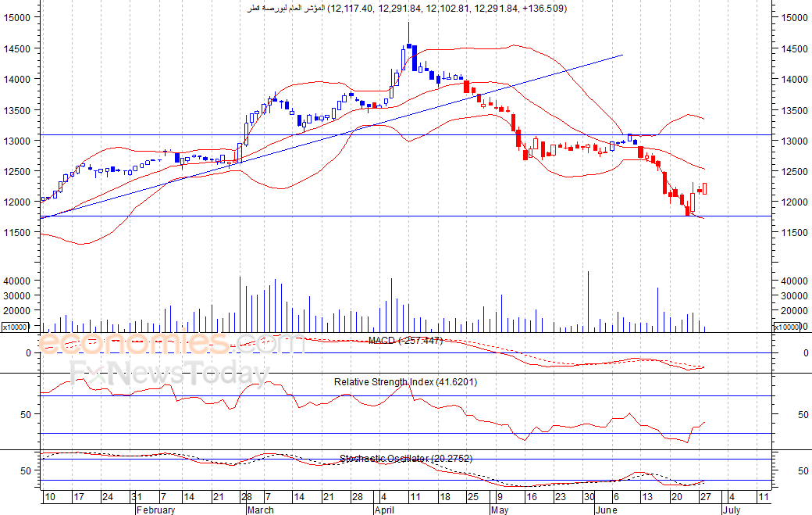This screenshot has height=515, width=812.
Task: Click the tallest volume bar near May 30
Action: 588,301
